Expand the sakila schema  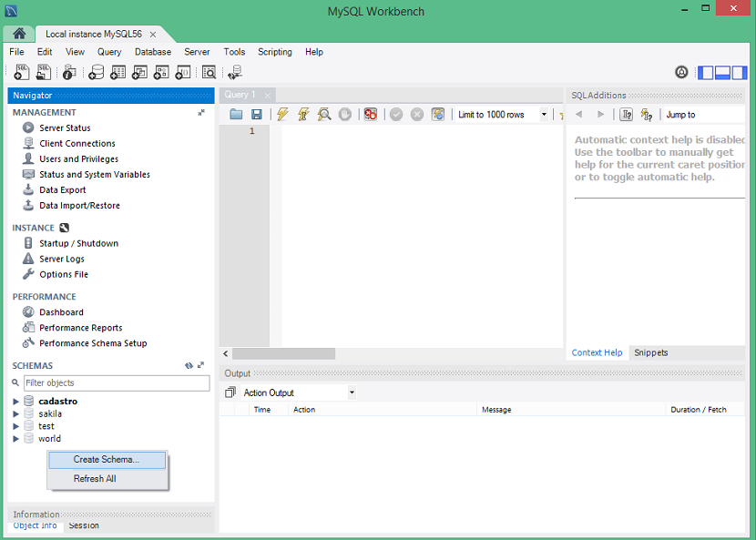point(15,413)
